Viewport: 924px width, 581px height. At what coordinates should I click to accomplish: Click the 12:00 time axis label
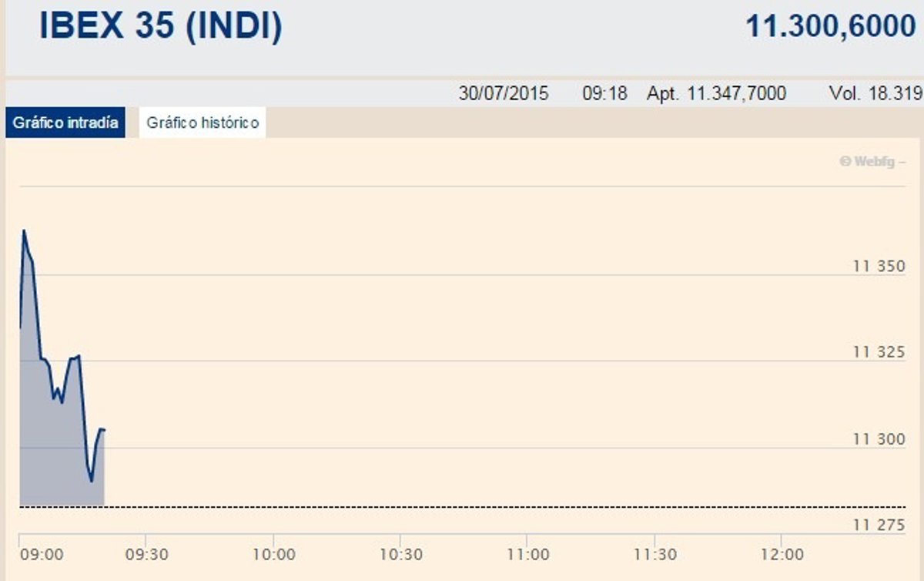coord(782,555)
